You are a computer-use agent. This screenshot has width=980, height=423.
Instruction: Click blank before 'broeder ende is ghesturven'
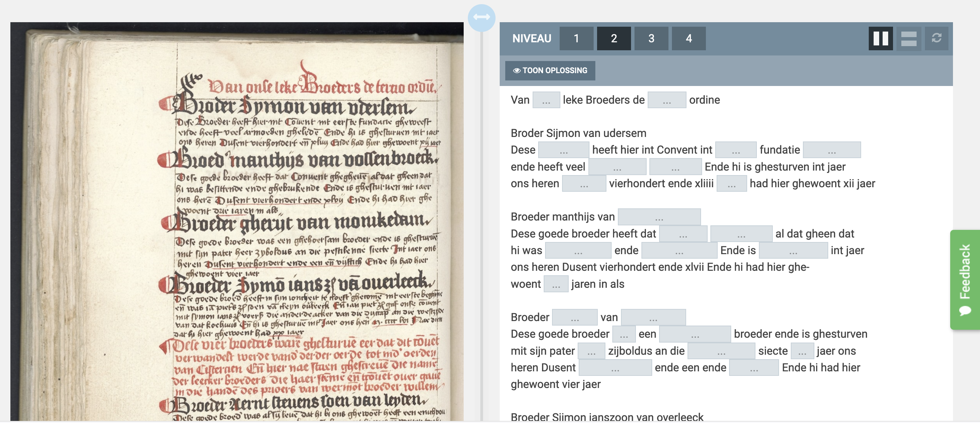[x=695, y=334]
